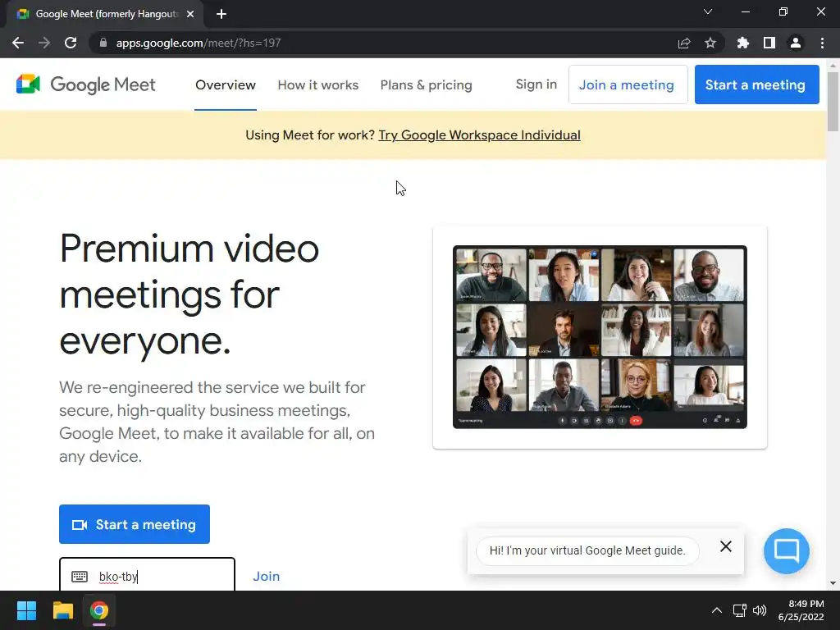This screenshot has width=840, height=630.
Task: Open File Explorer from taskbar
Action: click(62, 610)
